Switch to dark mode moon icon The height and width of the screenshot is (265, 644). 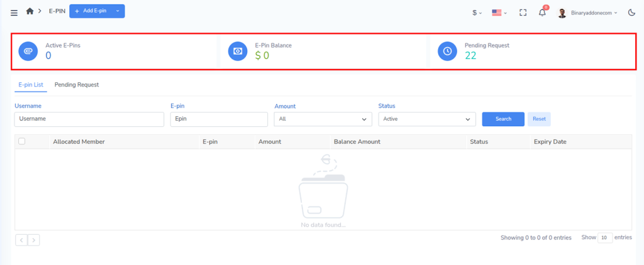click(631, 12)
